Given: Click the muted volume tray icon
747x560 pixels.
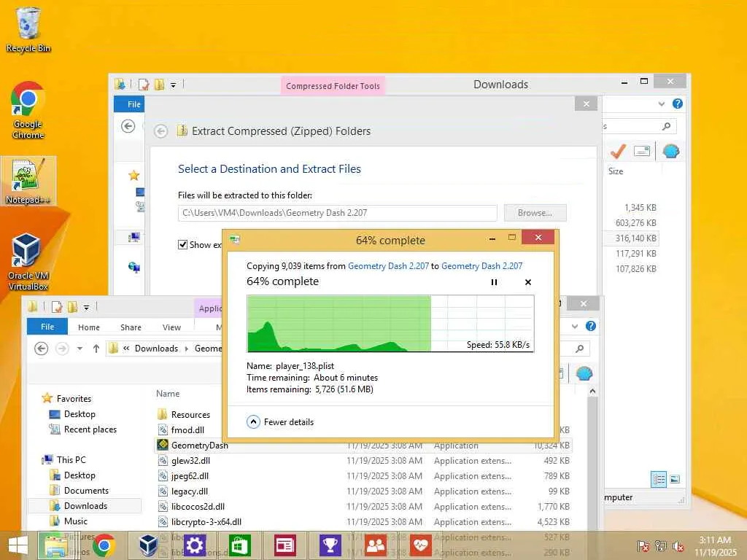Looking at the screenshot, I should point(678,546).
